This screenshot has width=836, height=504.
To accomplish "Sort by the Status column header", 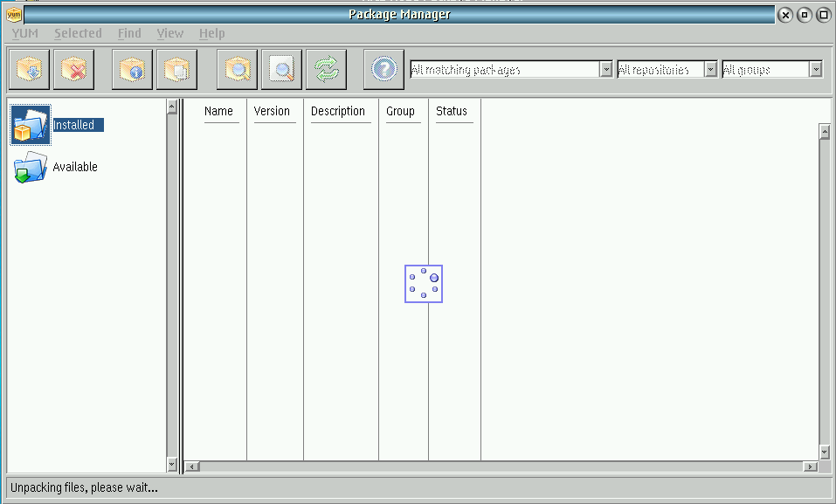I will 452,111.
